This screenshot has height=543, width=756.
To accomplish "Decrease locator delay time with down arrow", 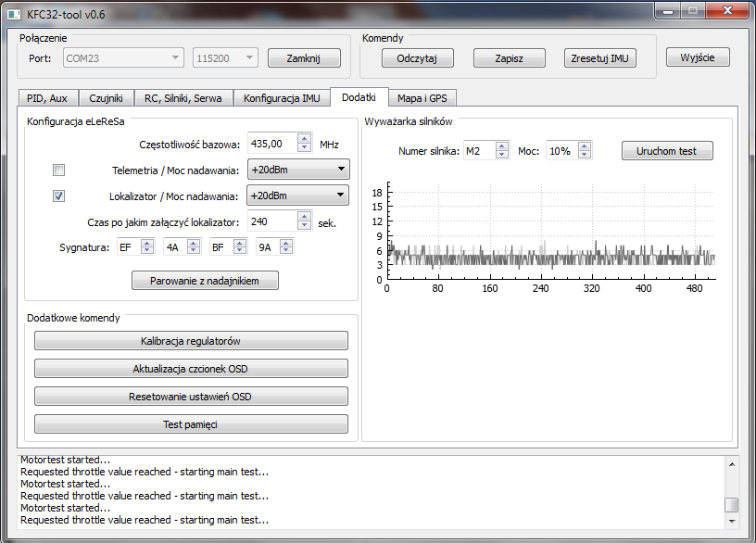I will 304,225.
